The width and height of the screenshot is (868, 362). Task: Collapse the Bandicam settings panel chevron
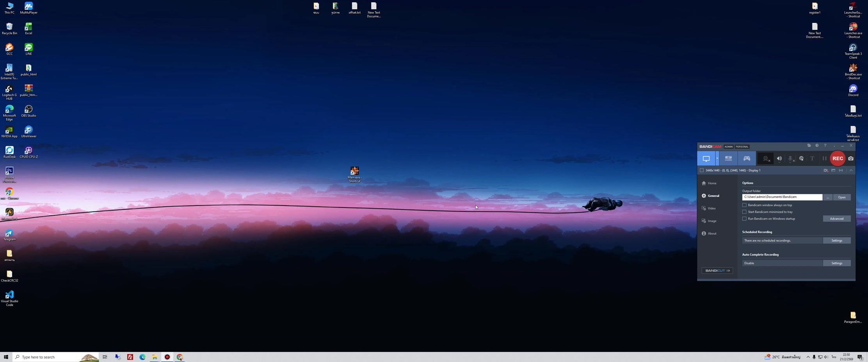click(x=851, y=170)
